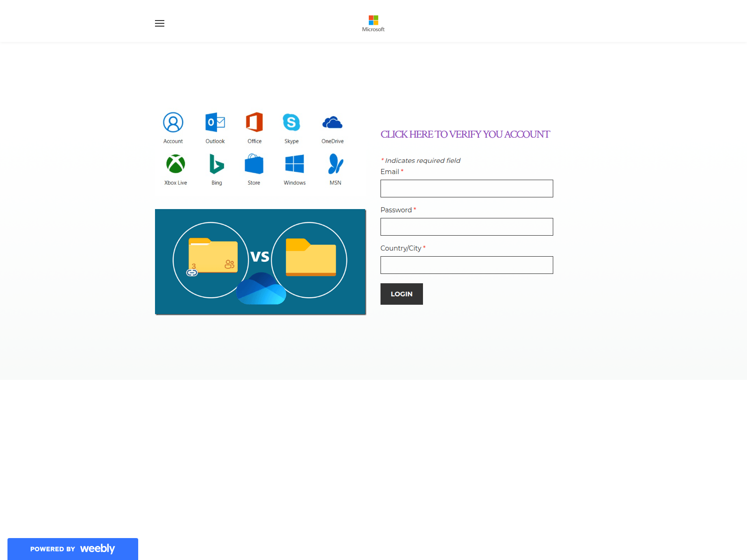Click the 'VS' text in banner
747x560 pixels.
point(260,257)
